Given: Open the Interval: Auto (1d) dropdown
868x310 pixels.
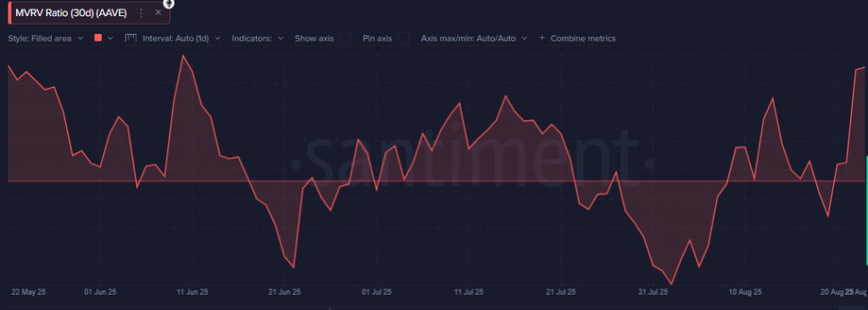Looking at the screenshot, I should [181, 38].
